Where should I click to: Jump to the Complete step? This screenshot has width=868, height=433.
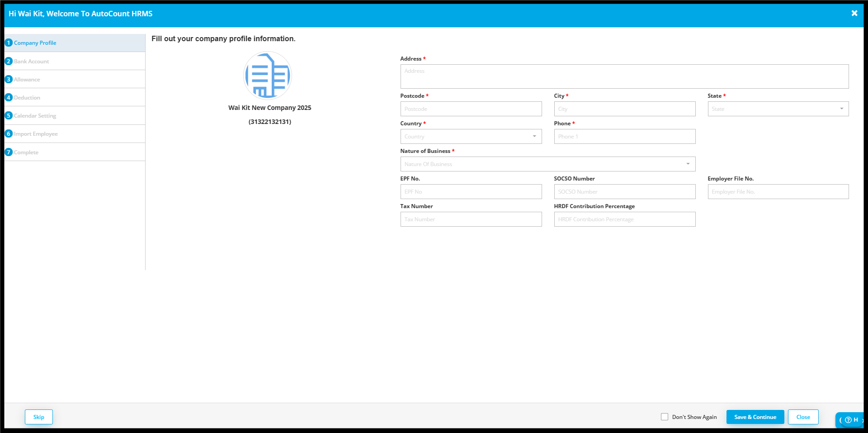pyautogui.click(x=75, y=152)
